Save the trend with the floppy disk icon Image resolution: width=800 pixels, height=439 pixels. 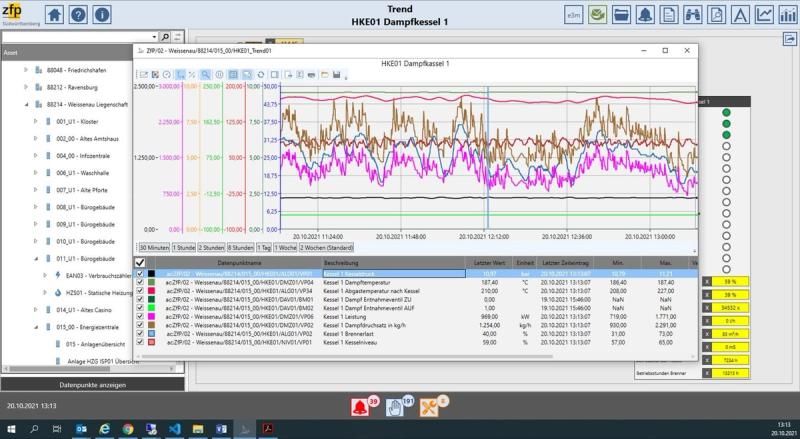pyautogui.click(x=336, y=75)
